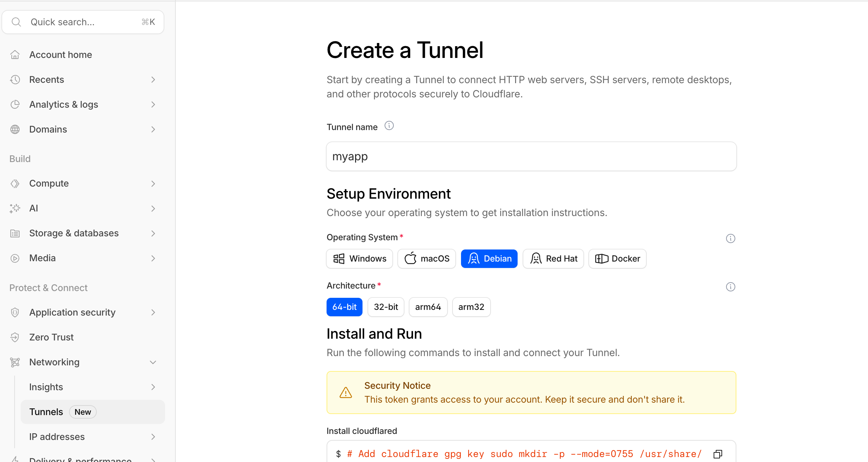Expand the Compute chevron
This screenshot has height=462, width=868.
coord(153,184)
